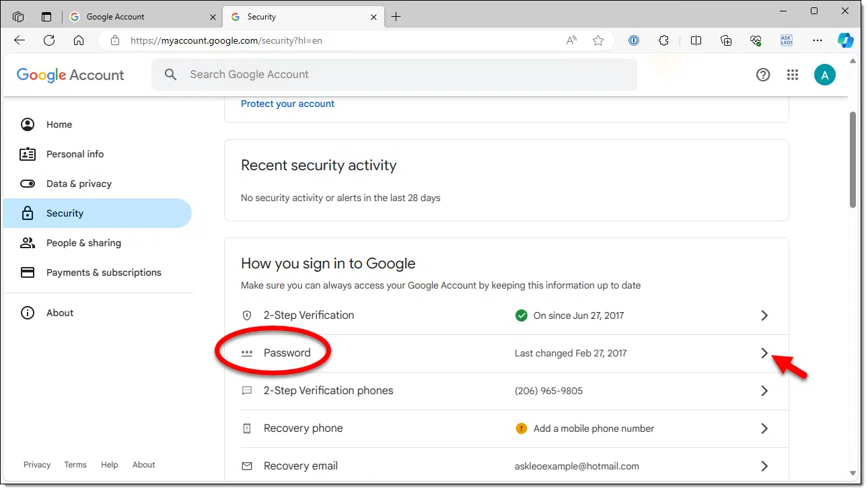This screenshot has height=491, width=868.
Task: Switch to the Google Account tab
Action: tap(143, 17)
